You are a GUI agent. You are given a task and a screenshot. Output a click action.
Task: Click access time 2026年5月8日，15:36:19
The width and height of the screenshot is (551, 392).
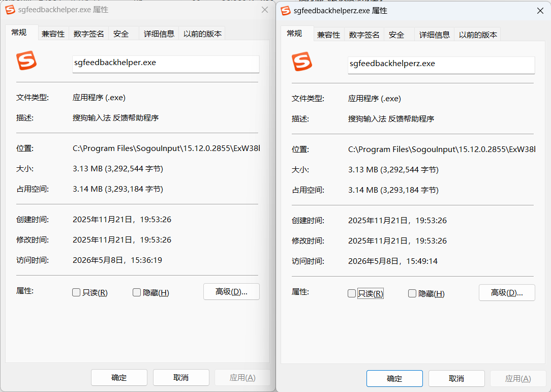[x=117, y=260]
